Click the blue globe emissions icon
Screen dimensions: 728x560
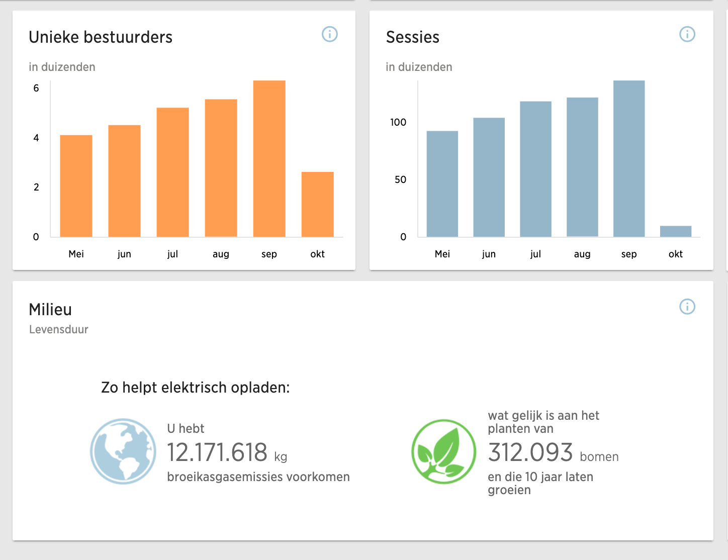tap(123, 451)
